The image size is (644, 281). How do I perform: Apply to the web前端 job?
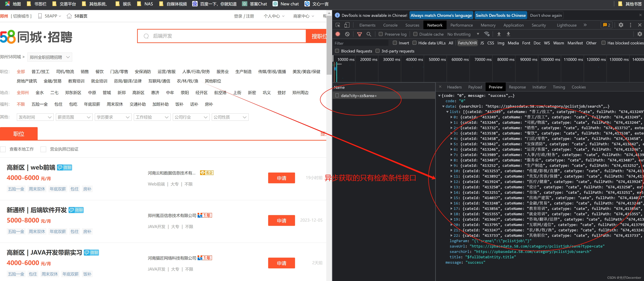pyautogui.click(x=281, y=178)
